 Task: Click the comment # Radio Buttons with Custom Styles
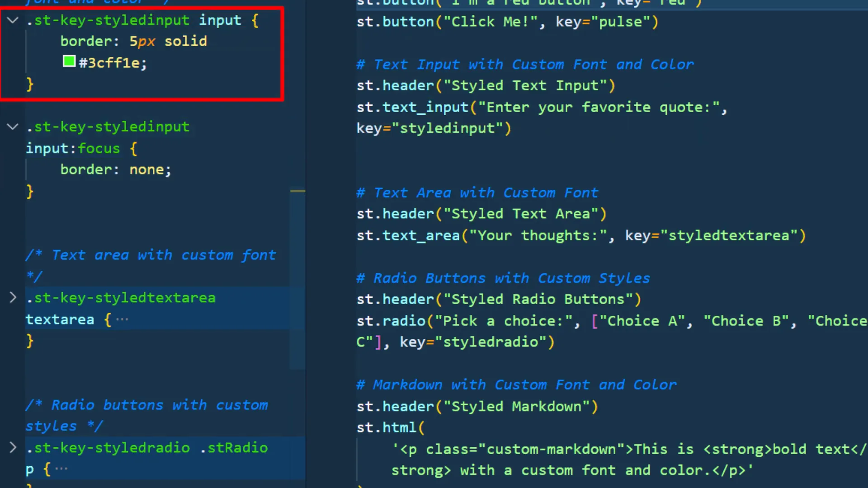[503, 278]
